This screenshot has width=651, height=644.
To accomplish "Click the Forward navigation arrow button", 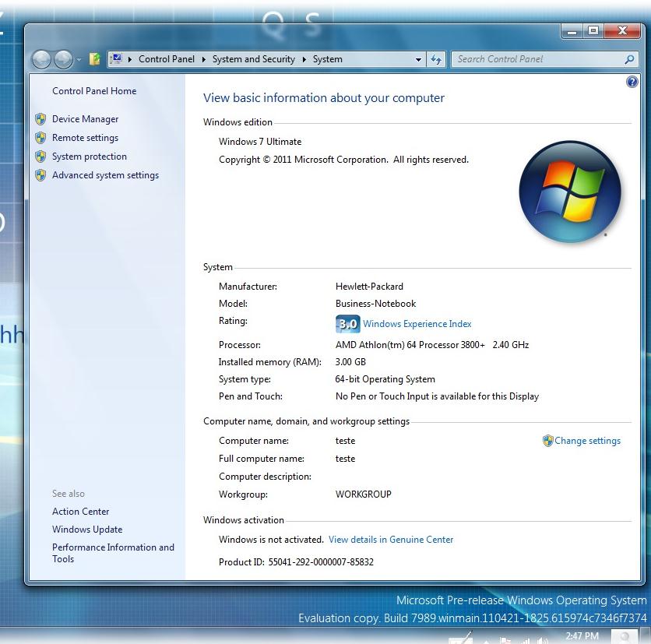I will (x=64, y=59).
